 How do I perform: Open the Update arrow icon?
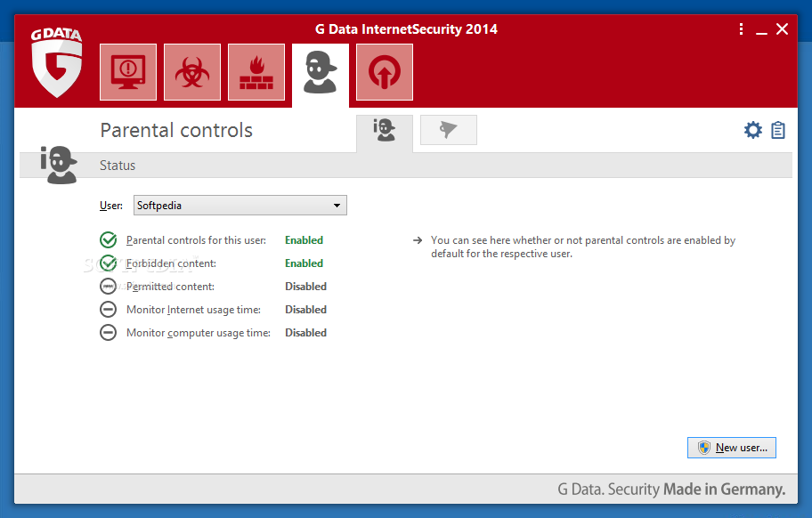pos(385,72)
